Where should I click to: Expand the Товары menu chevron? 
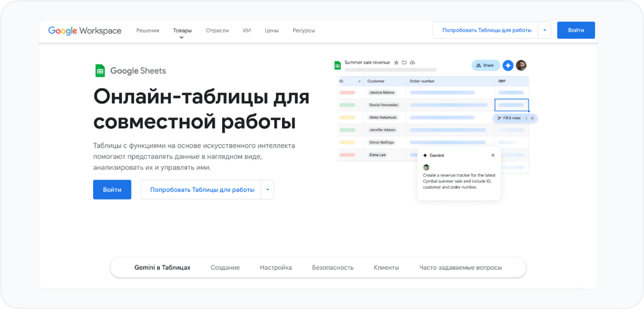(182, 37)
